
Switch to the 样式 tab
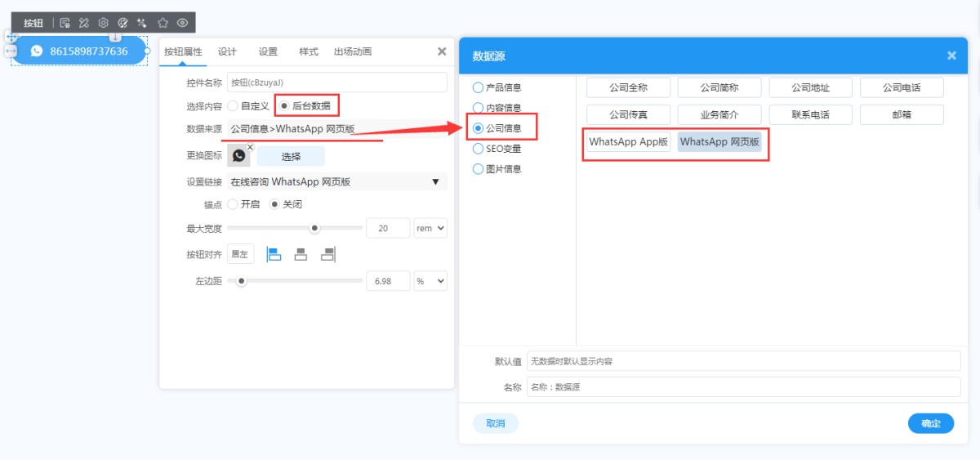pyautogui.click(x=308, y=51)
